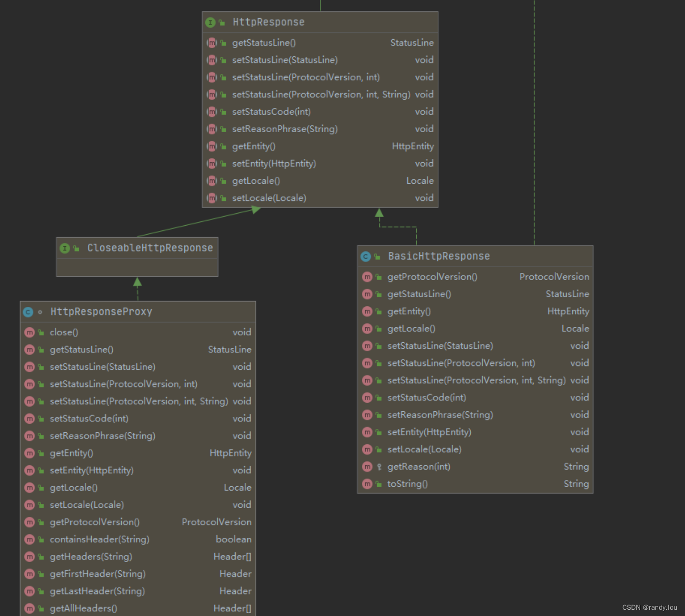Select getStatusLine() in BasicHttpResponse

(x=419, y=294)
